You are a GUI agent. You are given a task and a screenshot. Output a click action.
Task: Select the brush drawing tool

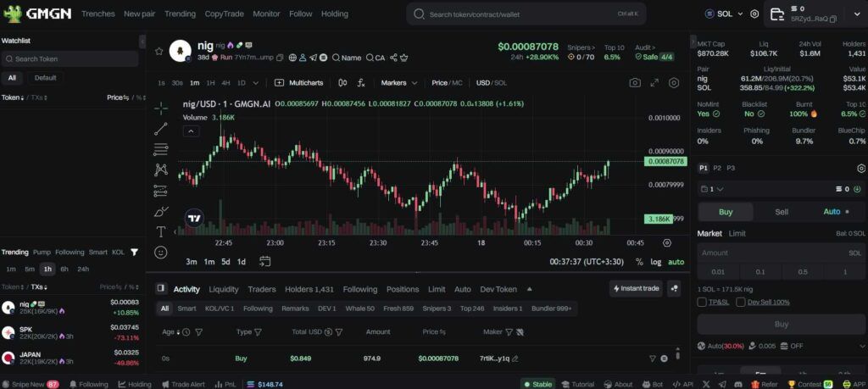tap(161, 211)
